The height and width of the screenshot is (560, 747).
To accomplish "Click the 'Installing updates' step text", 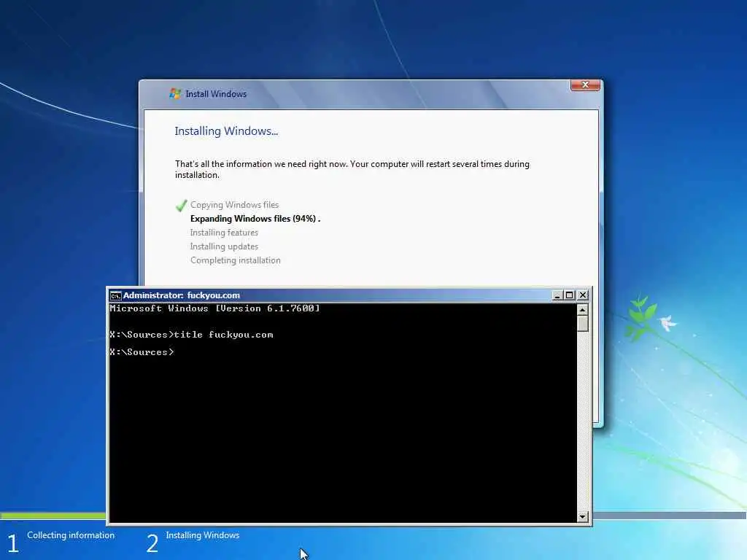I will [224, 246].
